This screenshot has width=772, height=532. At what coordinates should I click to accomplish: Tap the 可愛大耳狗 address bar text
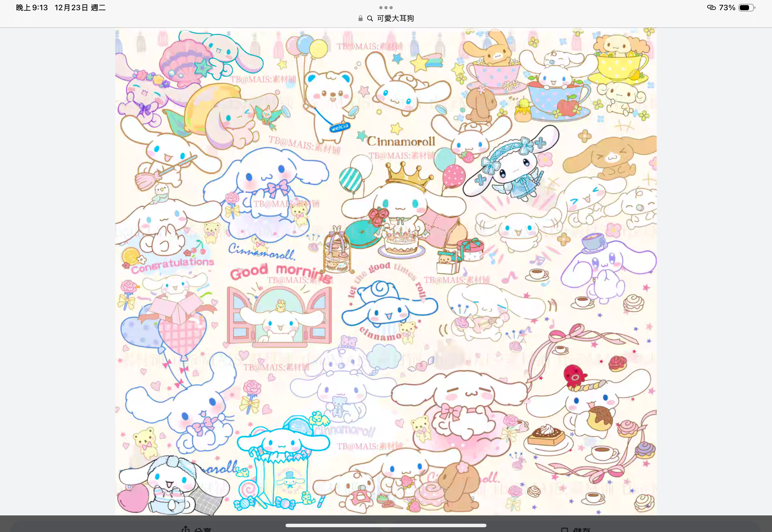pos(395,18)
